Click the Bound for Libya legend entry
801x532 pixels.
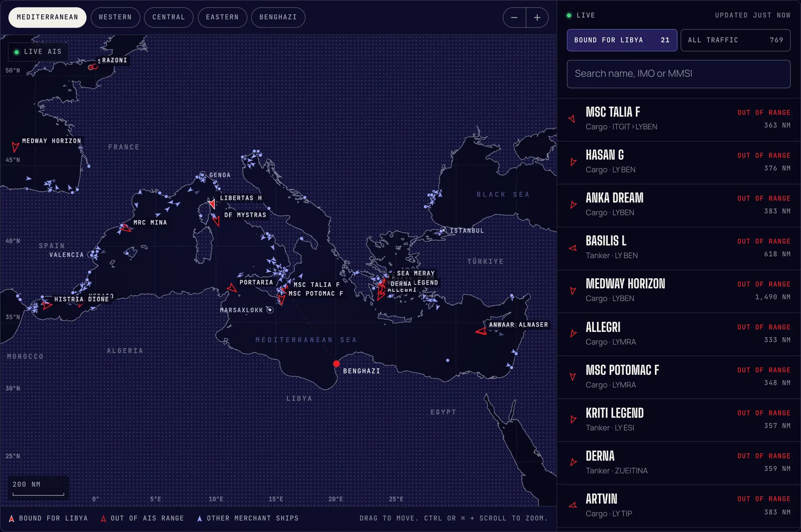[49, 518]
